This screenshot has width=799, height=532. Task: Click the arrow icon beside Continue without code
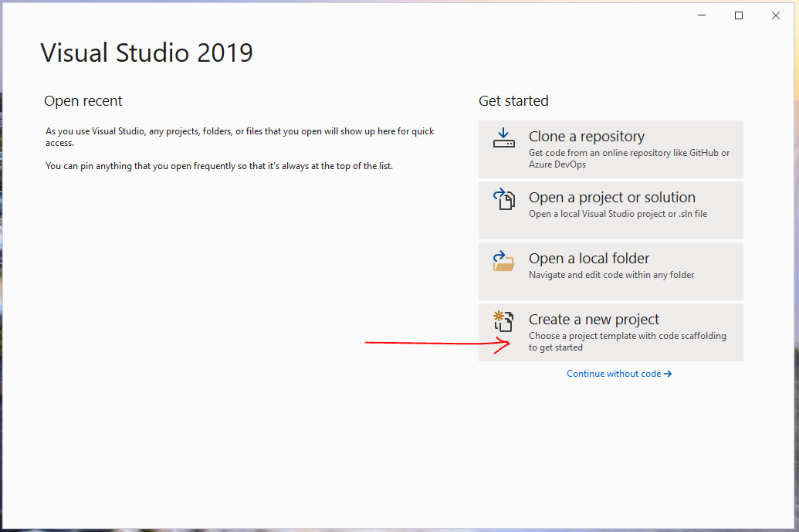coord(668,374)
